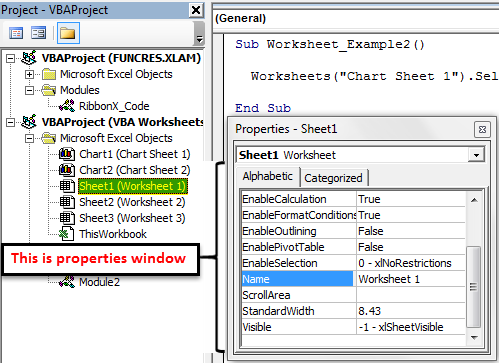Click the scroll down arrow in Properties
The height and width of the screenshot is (363, 499).
pos(474,338)
